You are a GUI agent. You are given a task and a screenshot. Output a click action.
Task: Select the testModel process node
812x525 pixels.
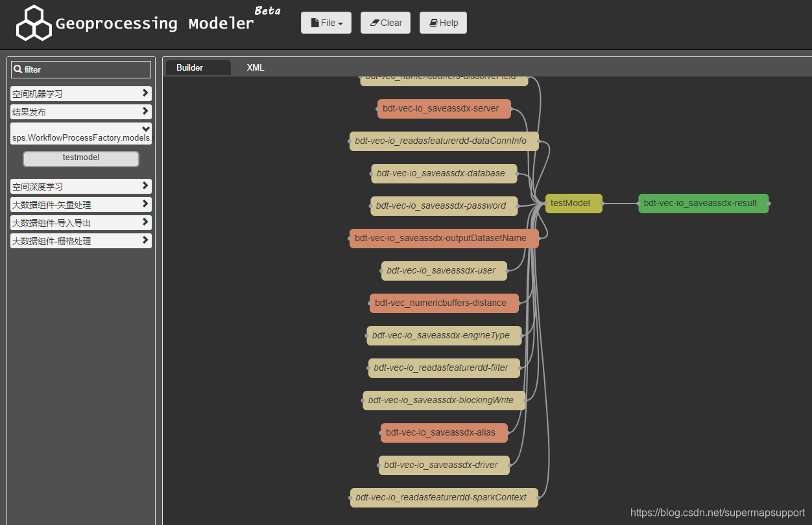(x=573, y=204)
